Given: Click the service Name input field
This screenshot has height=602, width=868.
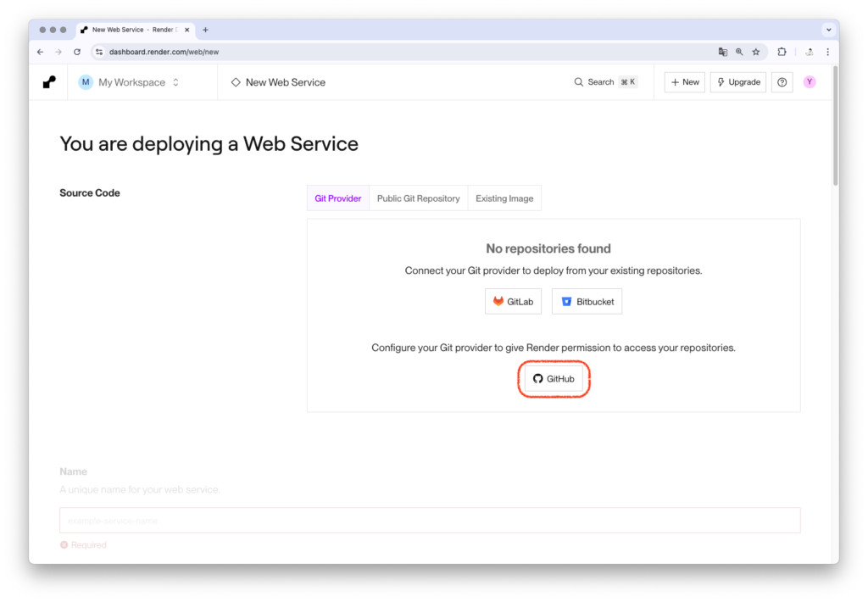Looking at the screenshot, I should pyautogui.click(x=430, y=520).
